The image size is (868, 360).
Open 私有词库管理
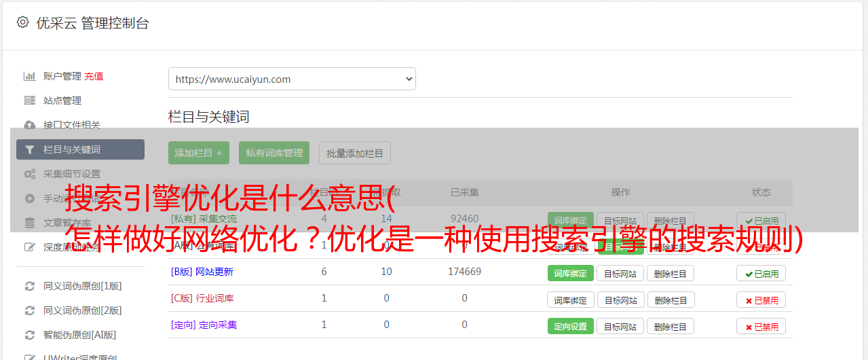click(274, 153)
